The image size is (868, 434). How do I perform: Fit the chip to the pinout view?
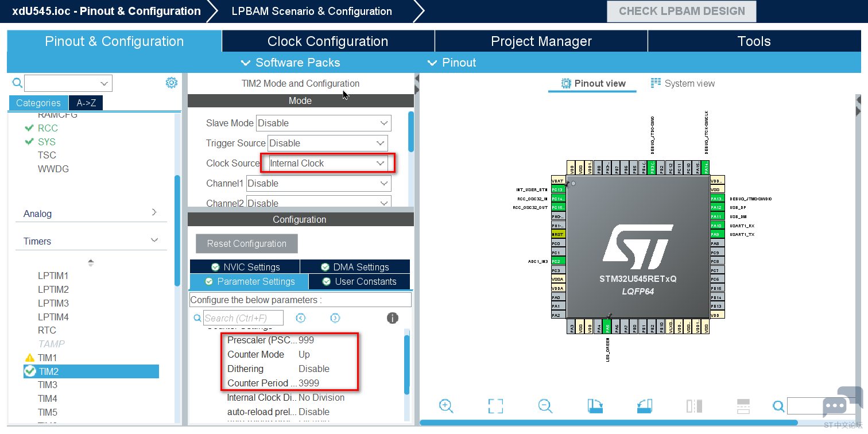click(x=495, y=406)
